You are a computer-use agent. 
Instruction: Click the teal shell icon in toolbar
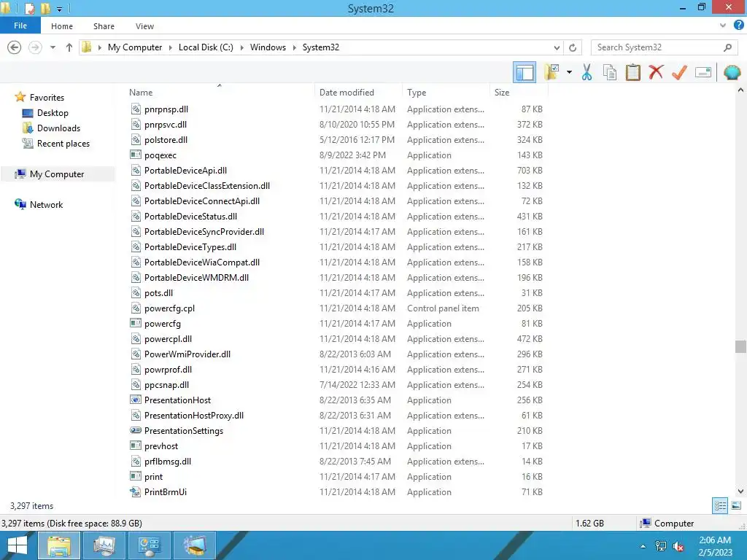(732, 72)
